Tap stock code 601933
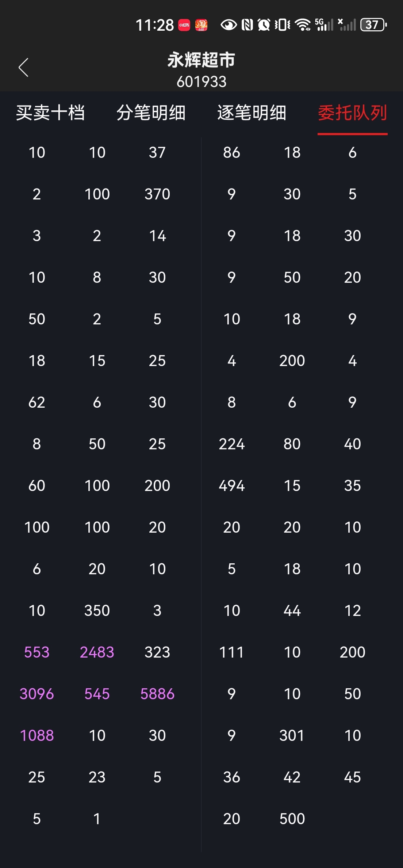Image resolution: width=403 pixels, height=868 pixels. 201,82
